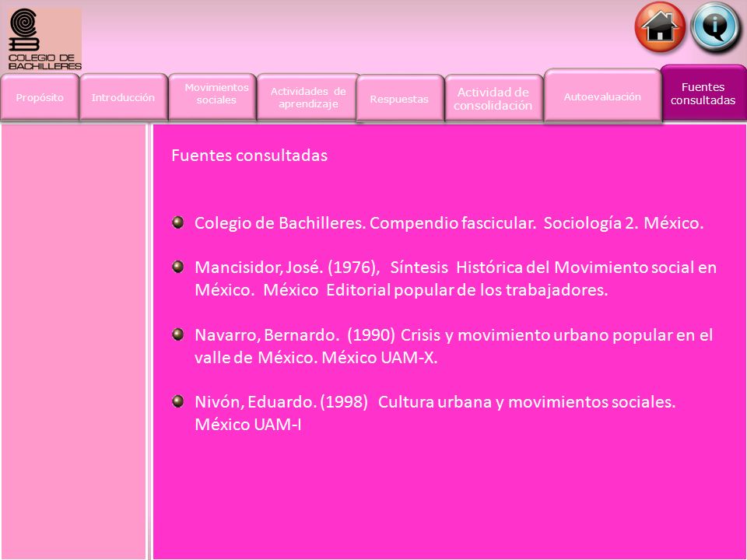
Task: Click the bullet beside the Mancisidor reference
Action: point(177,267)
